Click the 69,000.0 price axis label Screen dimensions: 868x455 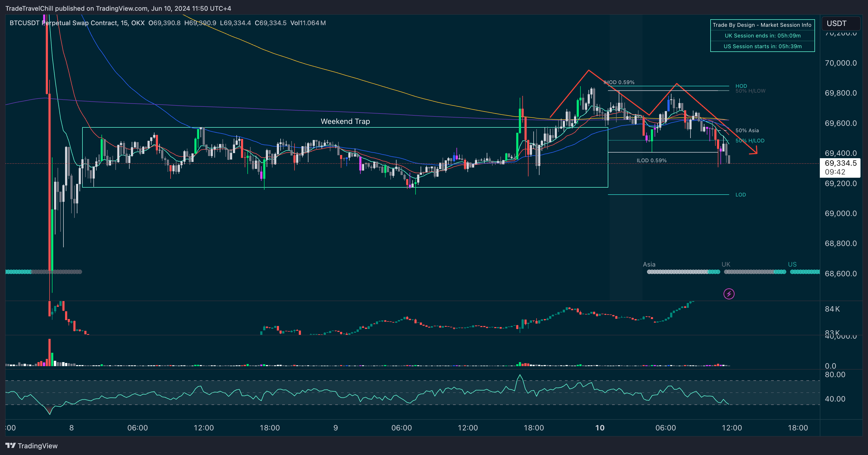(x=840, y=213)
